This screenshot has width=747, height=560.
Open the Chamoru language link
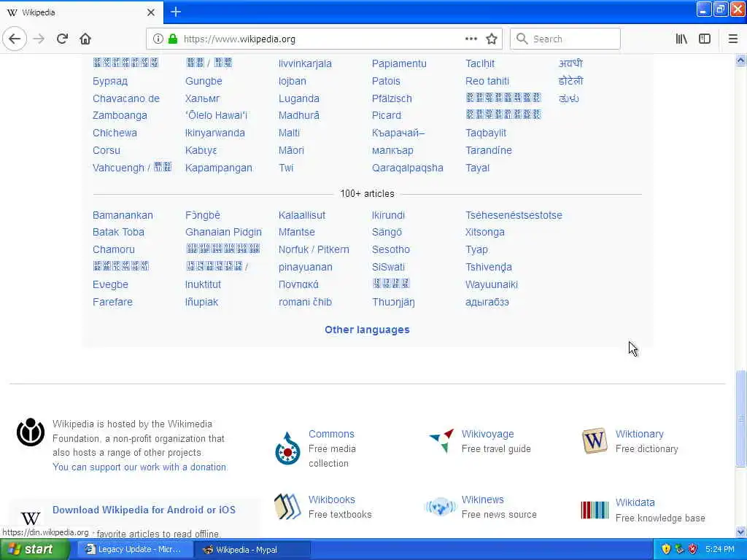click(x=113, y=249)
